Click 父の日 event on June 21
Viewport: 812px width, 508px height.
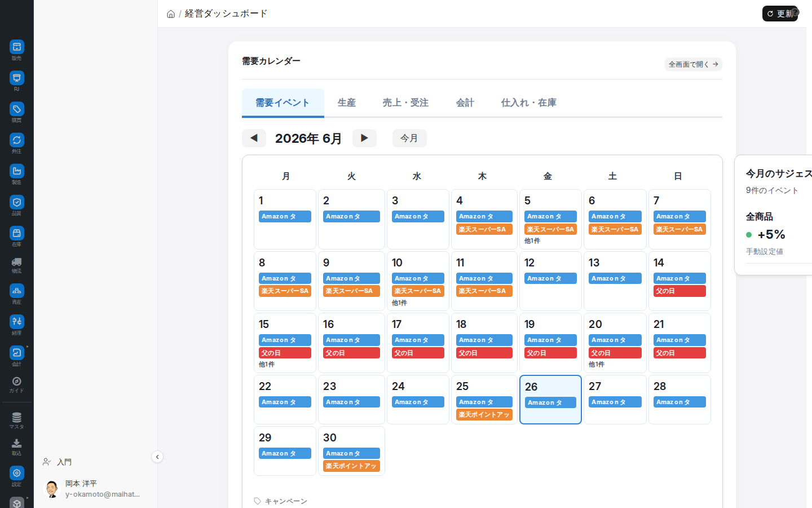(x=679, y=353)
